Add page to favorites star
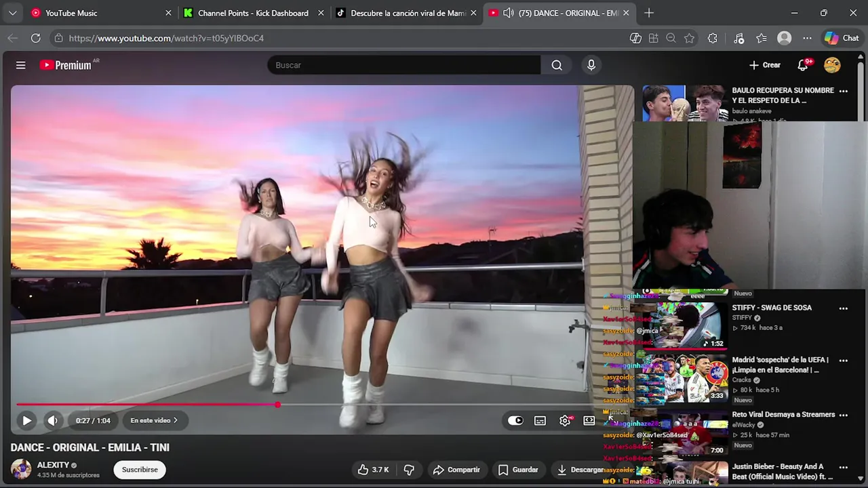 point(689,38)
